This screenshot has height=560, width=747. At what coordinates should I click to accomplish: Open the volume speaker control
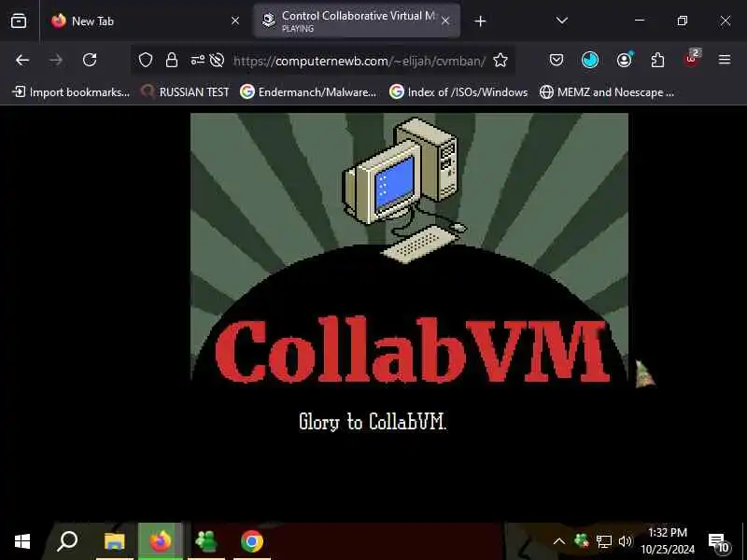[x=625, y=541]
